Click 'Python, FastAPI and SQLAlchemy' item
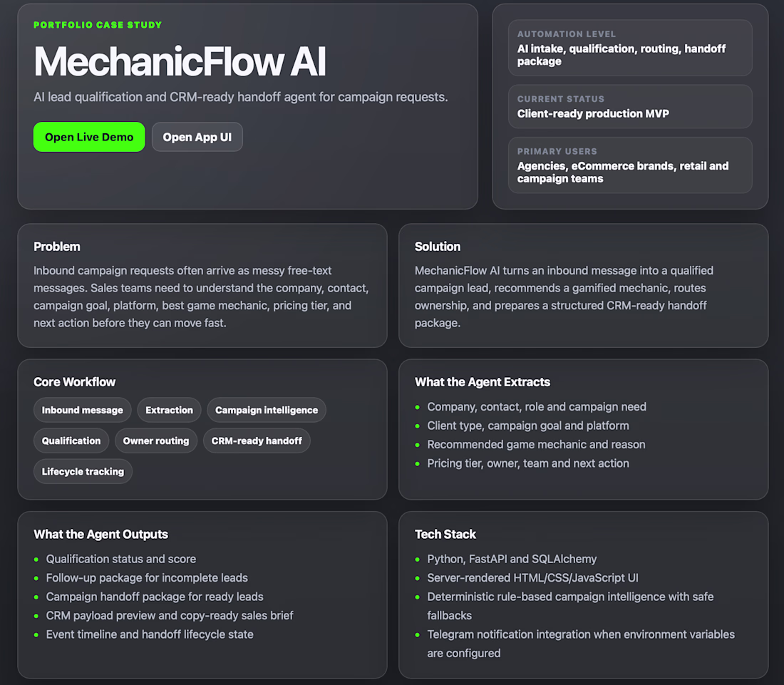The image size is (784, 685). tap(512, 559)
